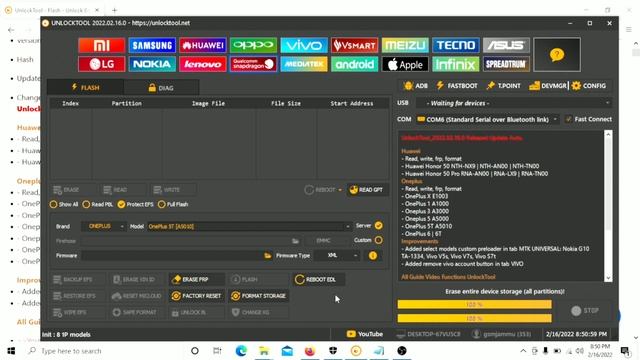Select the Lenovo brand tile
640x360 pixels.
(203, 64)
